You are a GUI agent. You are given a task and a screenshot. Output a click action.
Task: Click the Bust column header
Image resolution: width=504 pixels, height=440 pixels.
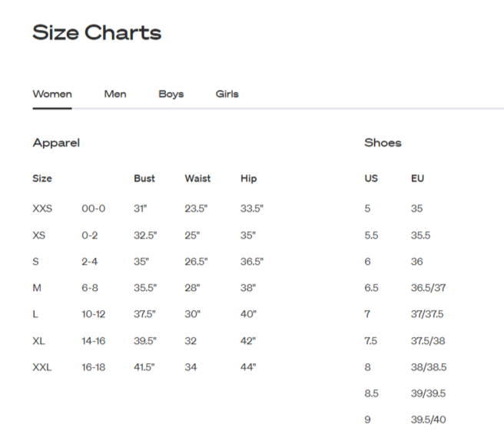click(144, 178)
